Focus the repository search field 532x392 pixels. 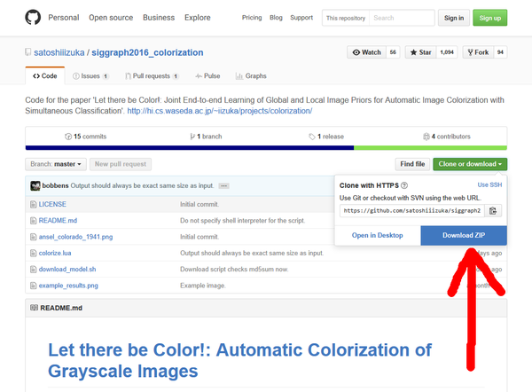click(x=402, y=18)
